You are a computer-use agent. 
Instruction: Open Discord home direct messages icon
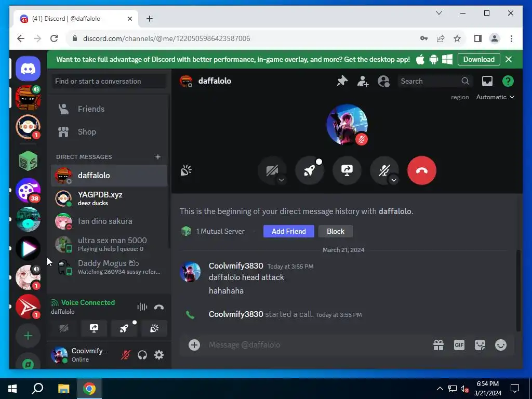tap(28, 69)
